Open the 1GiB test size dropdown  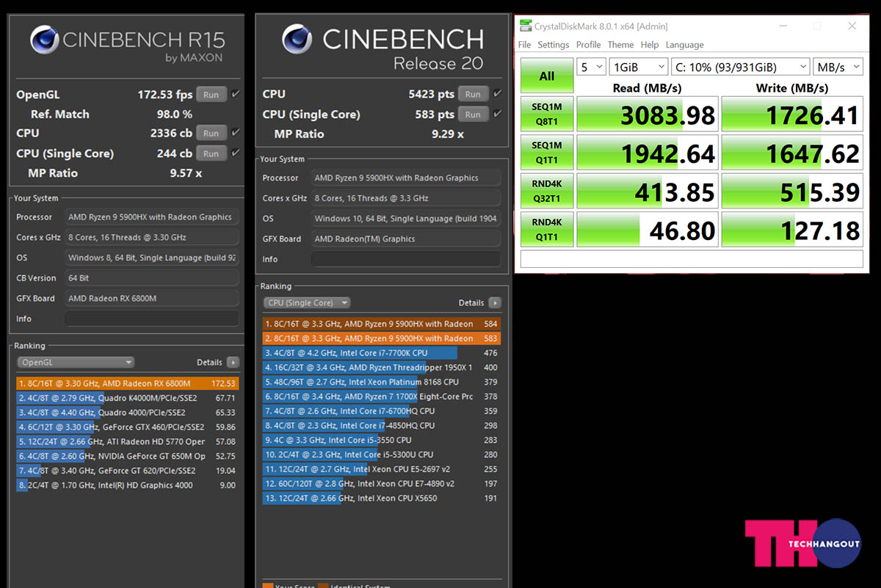[x=638, y=67]
